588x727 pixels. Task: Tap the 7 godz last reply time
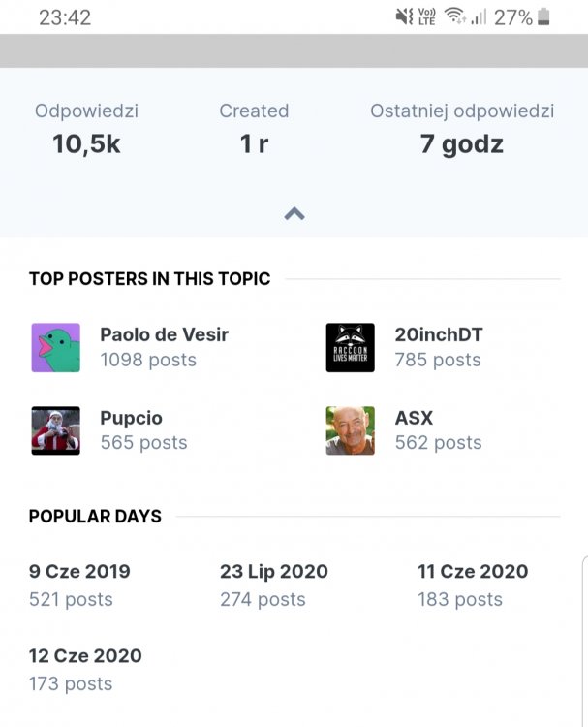(x=461, y=145)
